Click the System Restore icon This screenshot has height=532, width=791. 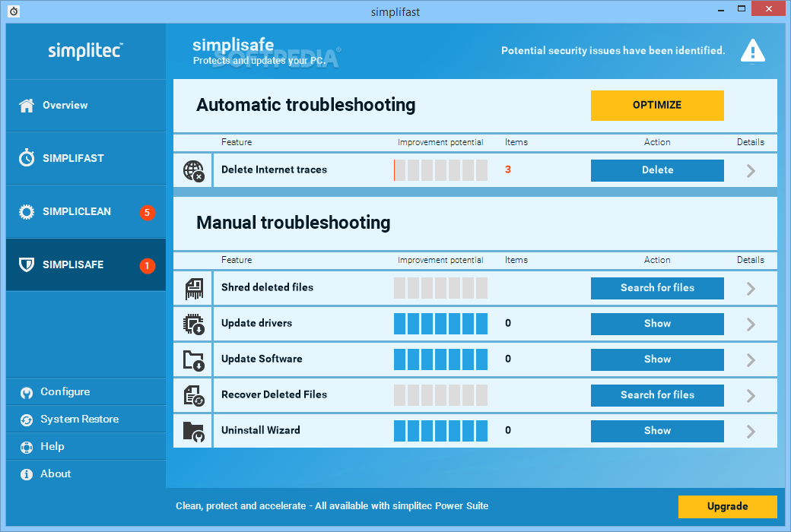(x=27, y=420)
